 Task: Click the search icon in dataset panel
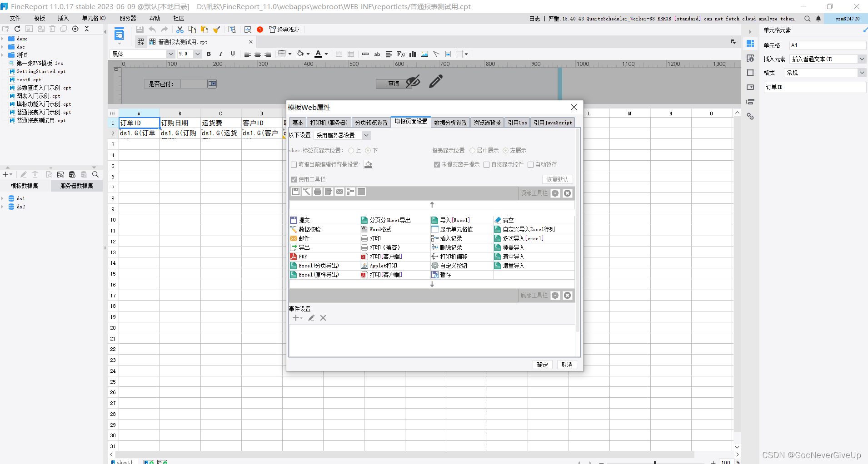(x=95, y=174)
